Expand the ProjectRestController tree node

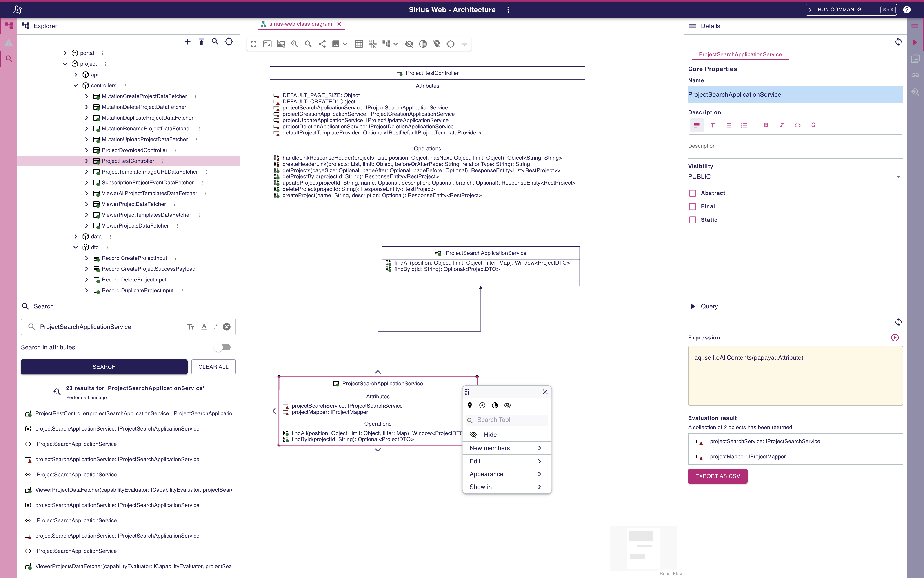[86, 161]
